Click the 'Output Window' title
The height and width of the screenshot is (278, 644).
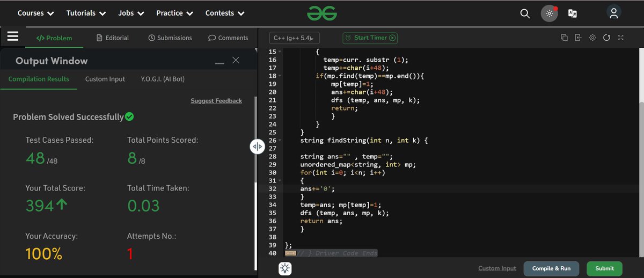tap(52, 61)
